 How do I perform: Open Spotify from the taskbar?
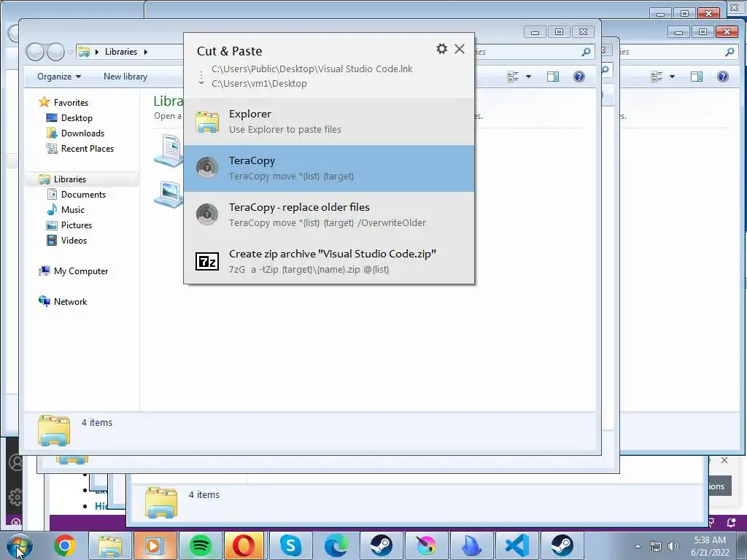[200, 545]
